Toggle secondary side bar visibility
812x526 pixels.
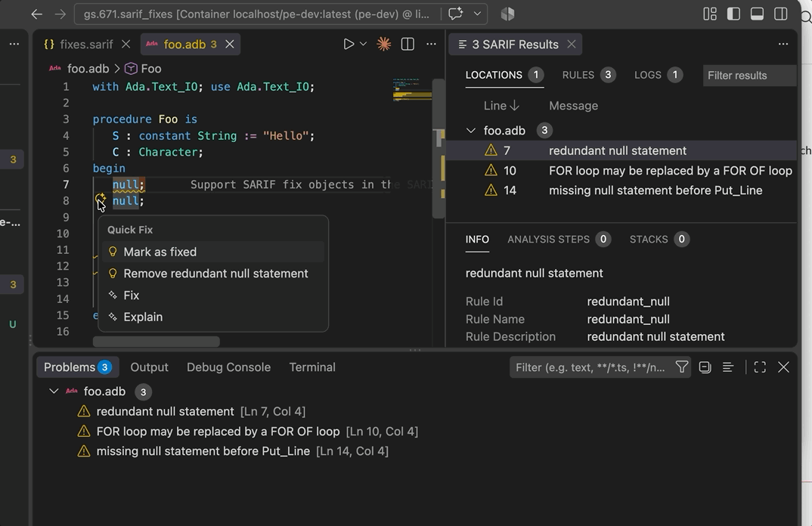(780, 14)
